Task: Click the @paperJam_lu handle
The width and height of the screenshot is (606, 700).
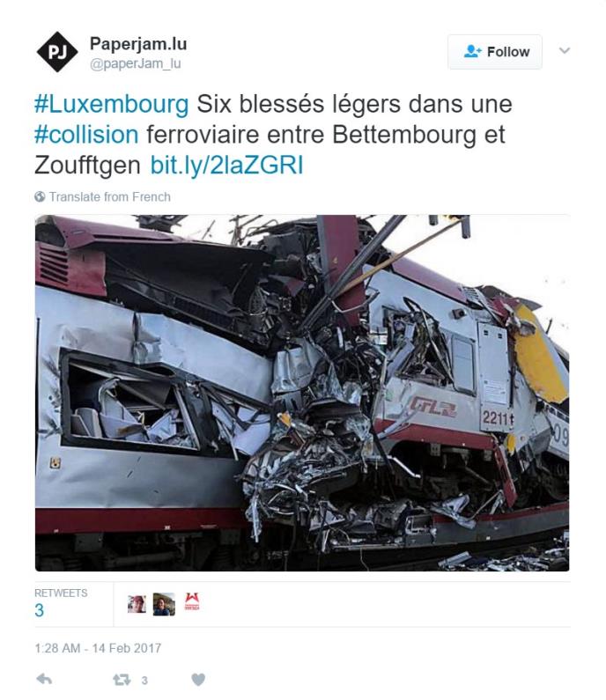Action: click(136, 63)
